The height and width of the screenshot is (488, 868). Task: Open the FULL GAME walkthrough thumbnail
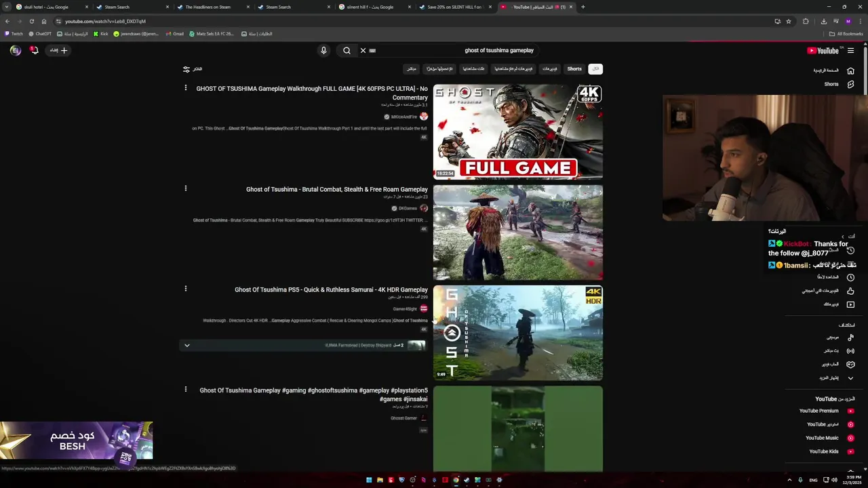pos(517,131)
